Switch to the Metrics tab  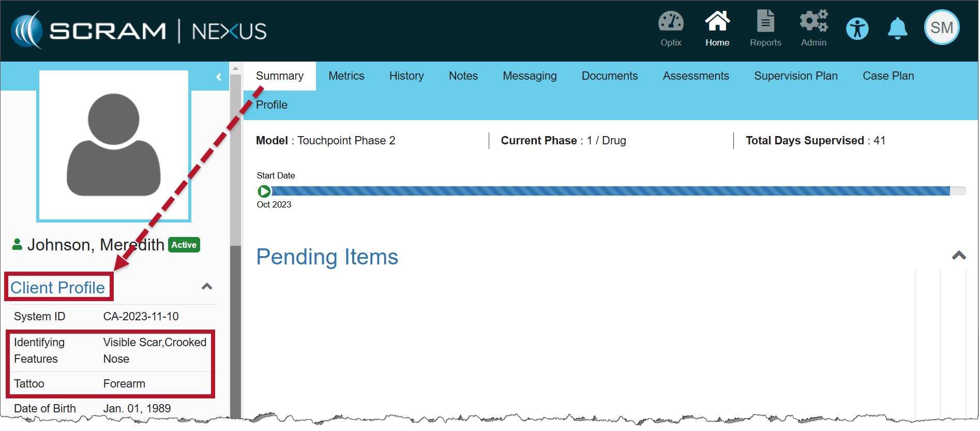coord(346,76)
